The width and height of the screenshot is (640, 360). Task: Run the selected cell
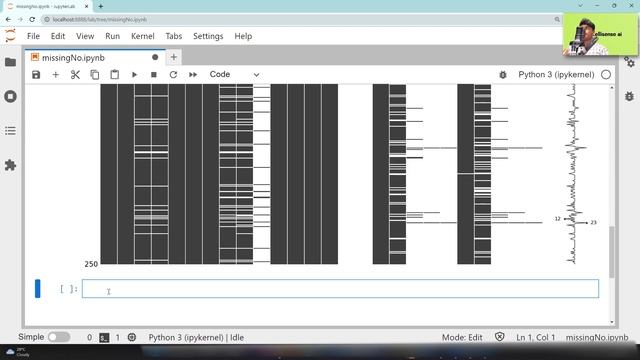134,75
